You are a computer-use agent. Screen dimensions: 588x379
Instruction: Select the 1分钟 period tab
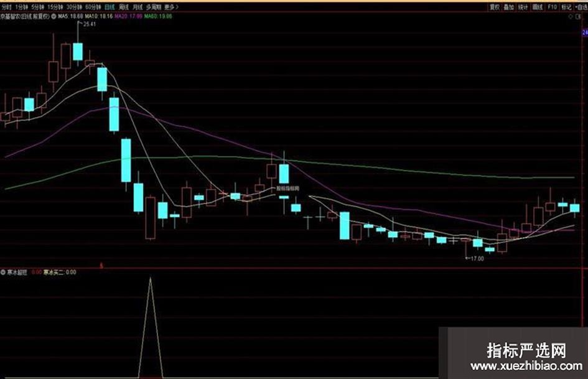22,7
